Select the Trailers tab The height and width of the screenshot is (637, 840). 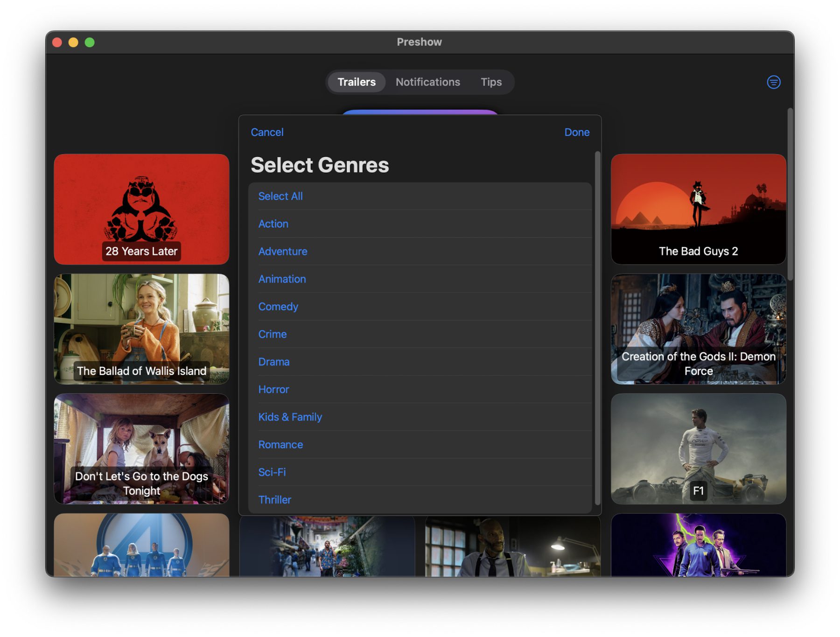click(x=357, y=82)
